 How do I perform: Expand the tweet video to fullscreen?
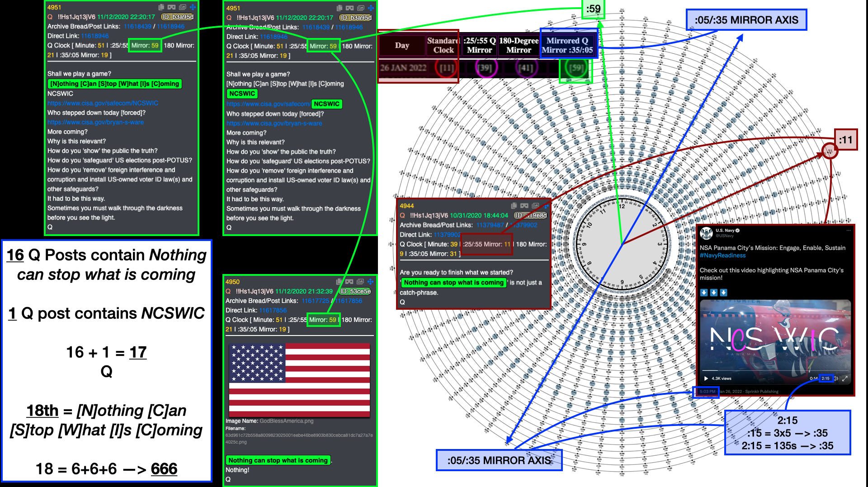click(844, 378)
